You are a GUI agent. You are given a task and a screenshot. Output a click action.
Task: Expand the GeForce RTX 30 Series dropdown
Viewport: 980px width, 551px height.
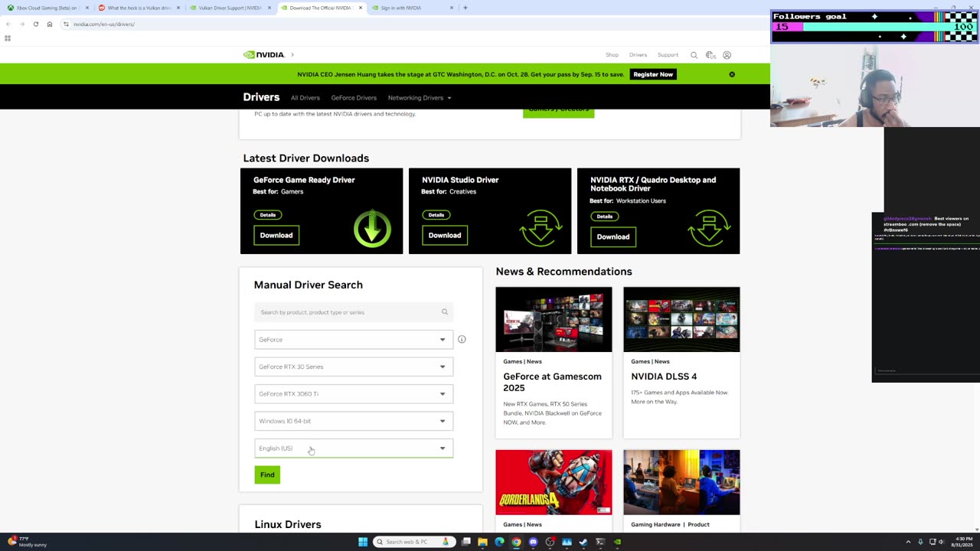354,367
